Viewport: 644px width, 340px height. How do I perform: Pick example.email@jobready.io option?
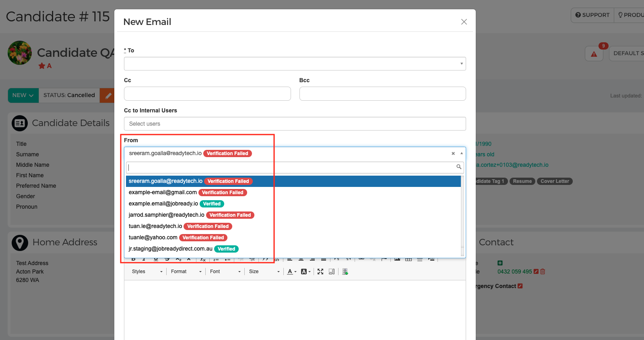(293, 204)
